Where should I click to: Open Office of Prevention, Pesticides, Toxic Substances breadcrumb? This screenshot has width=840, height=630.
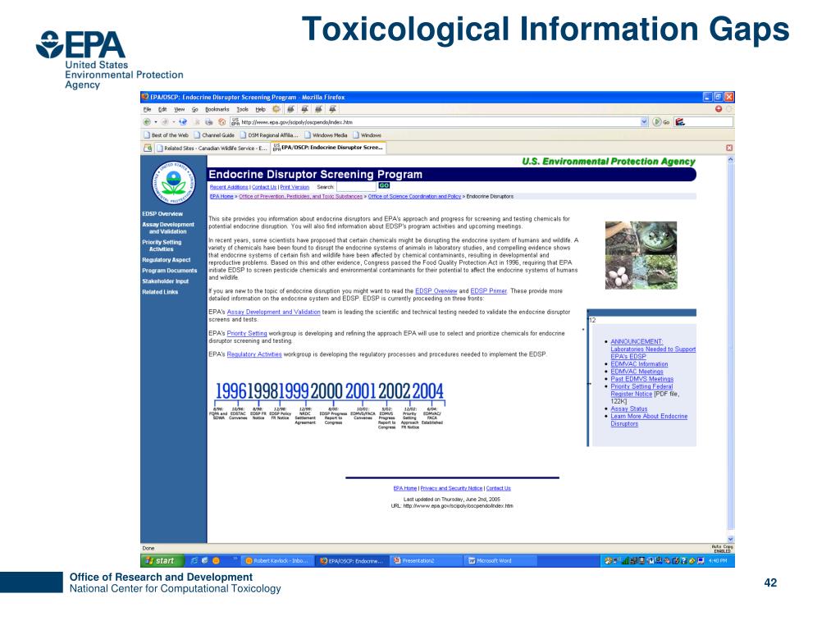(x=300, y=197)
